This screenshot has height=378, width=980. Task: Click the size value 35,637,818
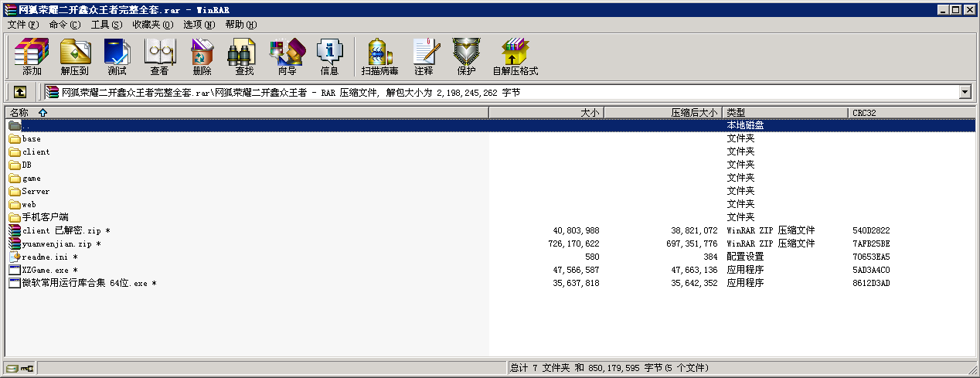pyautogui.click(x=576, y=284)
